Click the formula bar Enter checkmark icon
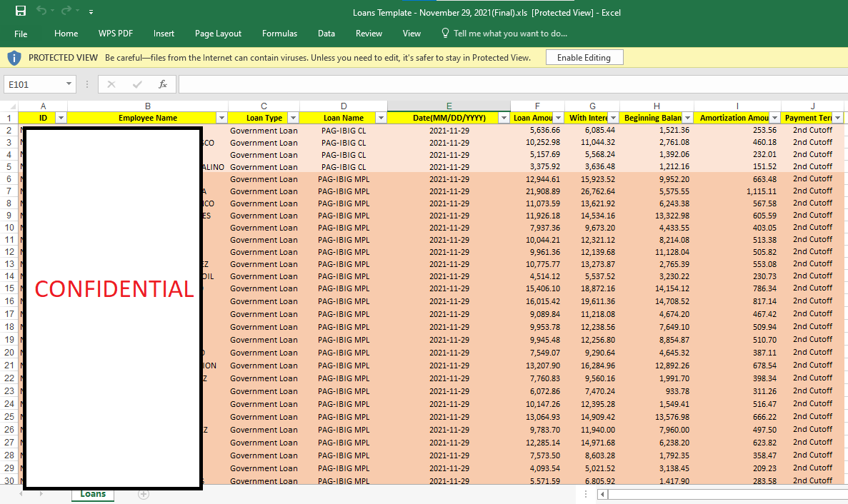 [137, 84]
